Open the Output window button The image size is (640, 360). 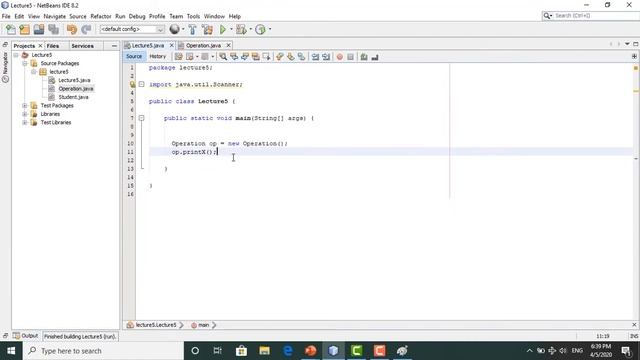click(x=26, y=336)
